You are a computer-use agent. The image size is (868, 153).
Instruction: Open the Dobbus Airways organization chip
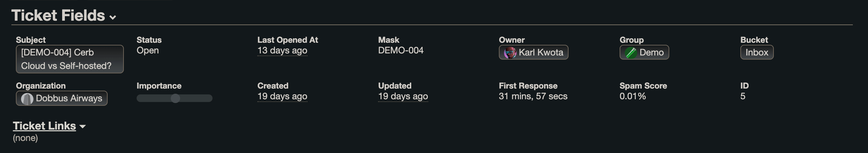pos(61,98)
